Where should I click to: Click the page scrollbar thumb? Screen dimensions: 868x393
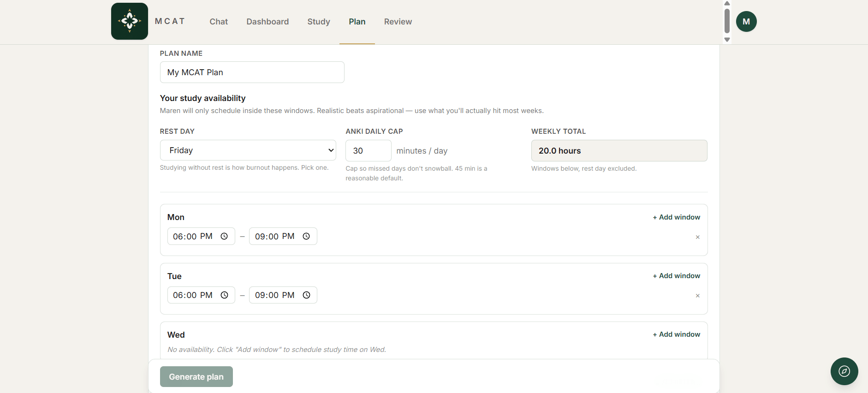click(x=727, y=21)
